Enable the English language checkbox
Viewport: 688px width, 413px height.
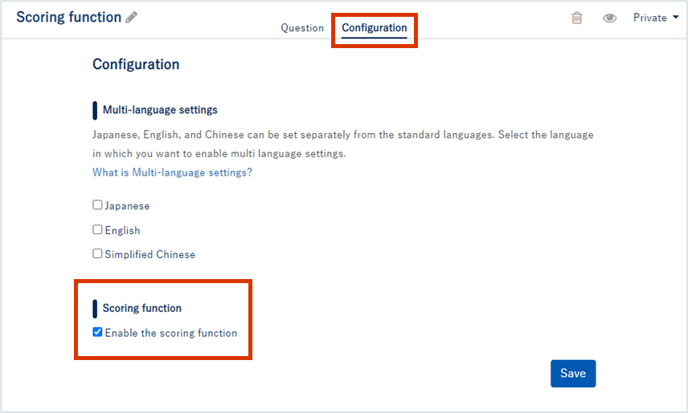(97, 230)
